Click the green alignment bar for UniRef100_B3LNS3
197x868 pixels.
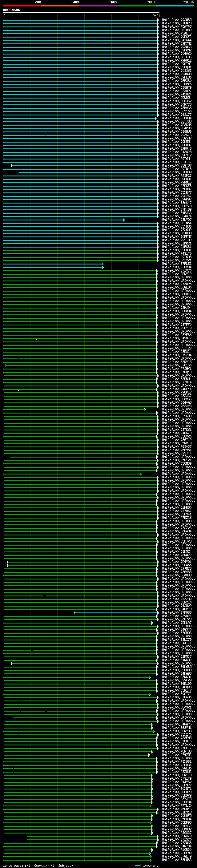[77, 860]
